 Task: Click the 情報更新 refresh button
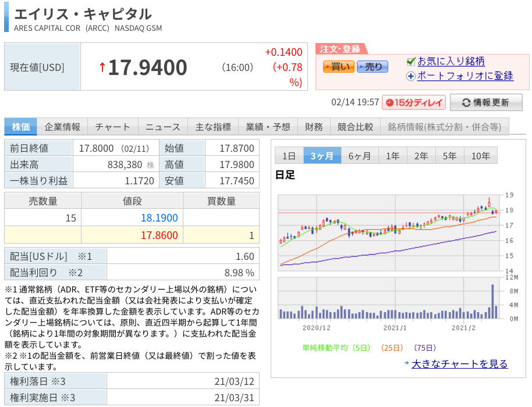point(486,102)
